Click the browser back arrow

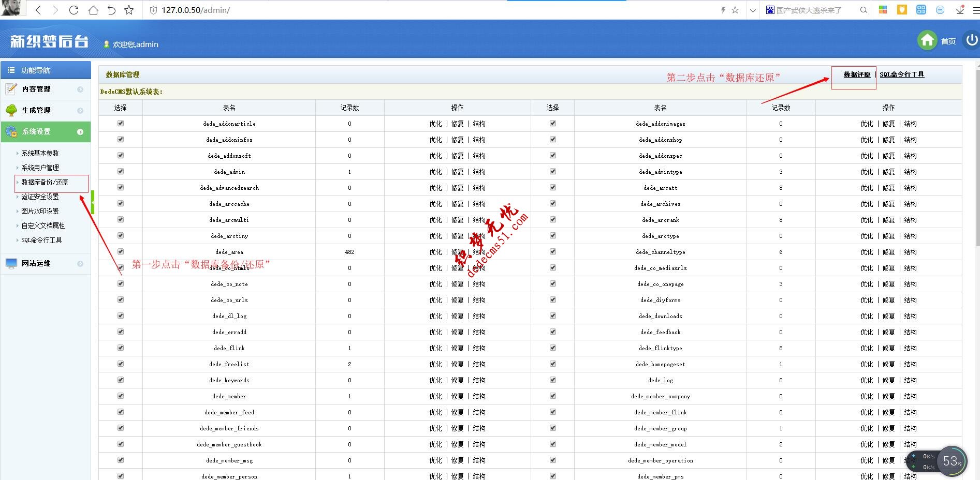[38, 10]
